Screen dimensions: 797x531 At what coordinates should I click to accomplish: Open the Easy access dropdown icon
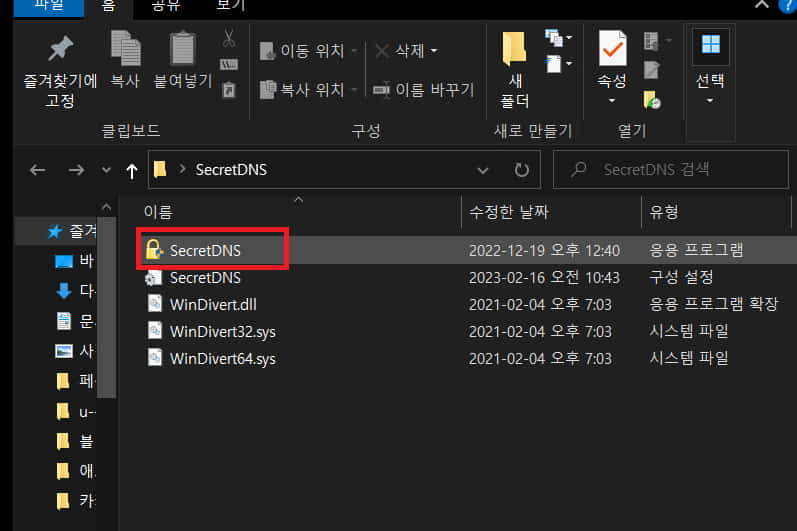[x=558, y=64]
